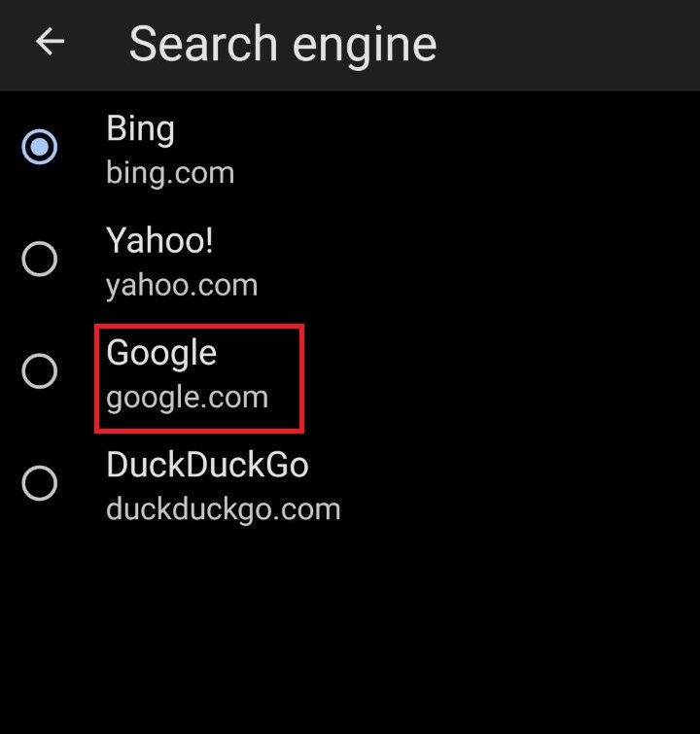Click the "Google" engine name
The image size is (700, 734).
point(161,353)
